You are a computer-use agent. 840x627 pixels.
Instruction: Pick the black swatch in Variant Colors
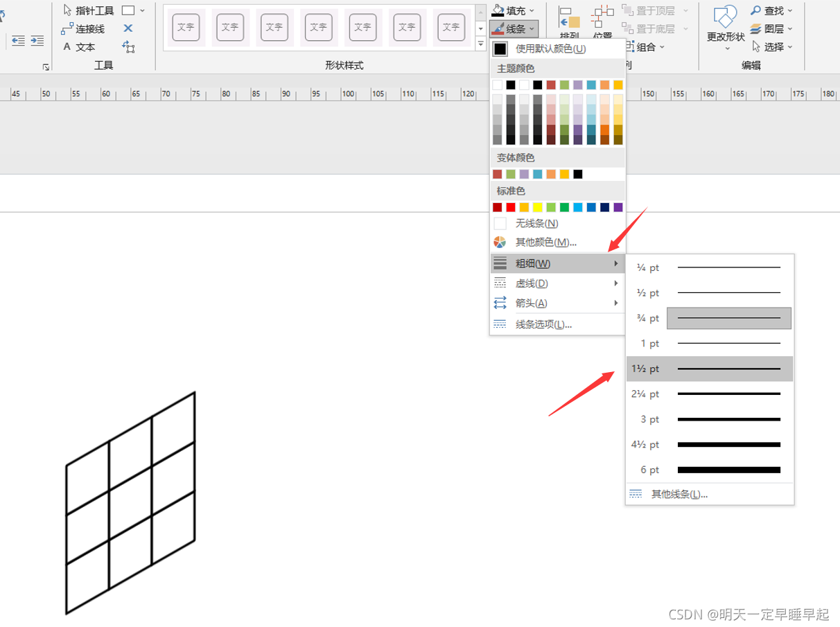[578, 174]
